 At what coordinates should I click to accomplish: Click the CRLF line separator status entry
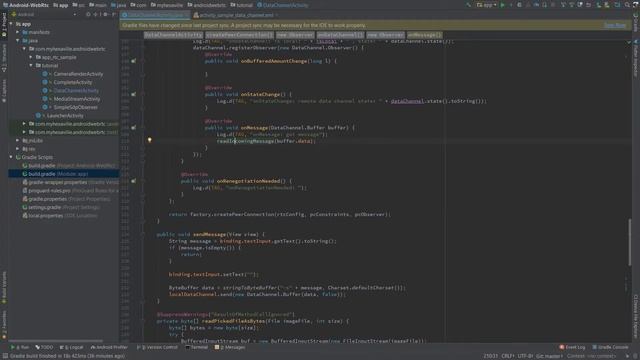(x=508, y=356)
